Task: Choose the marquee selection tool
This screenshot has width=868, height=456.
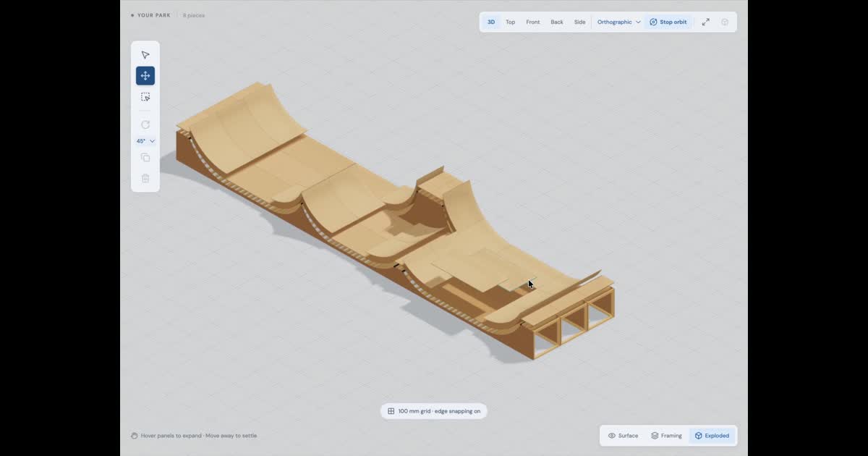Action: [145, 97]
